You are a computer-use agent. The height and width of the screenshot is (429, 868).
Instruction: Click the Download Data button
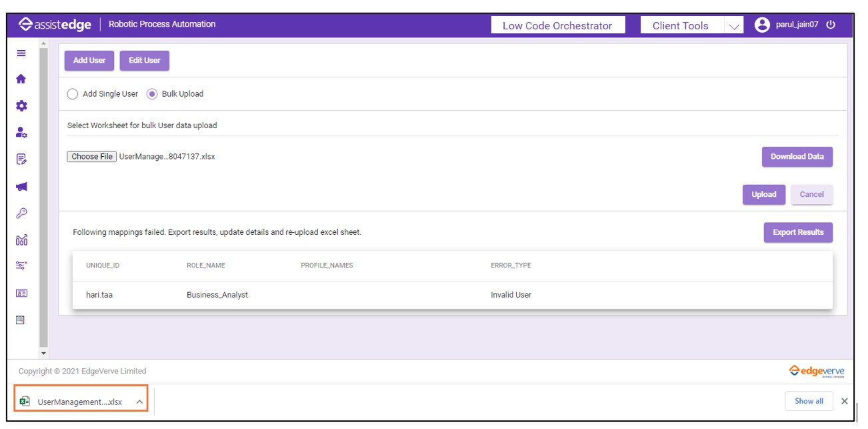click(x=797, y=157)
